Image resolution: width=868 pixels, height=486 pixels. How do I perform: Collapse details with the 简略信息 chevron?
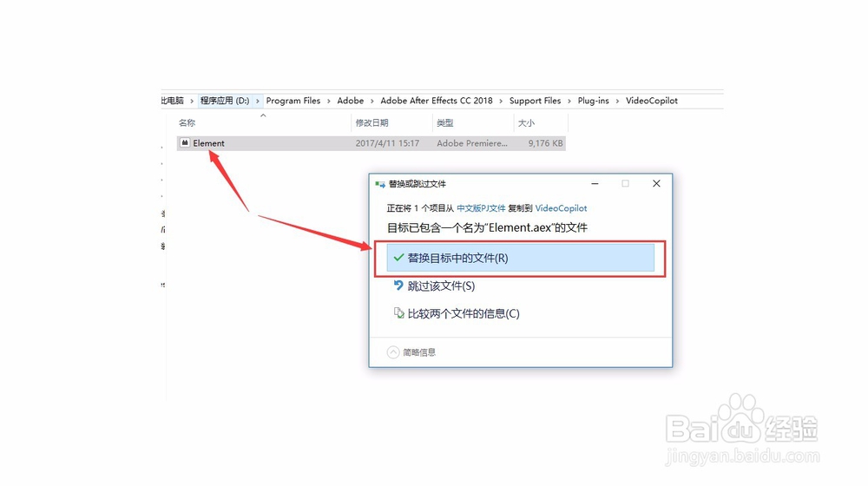pos(393,352)
